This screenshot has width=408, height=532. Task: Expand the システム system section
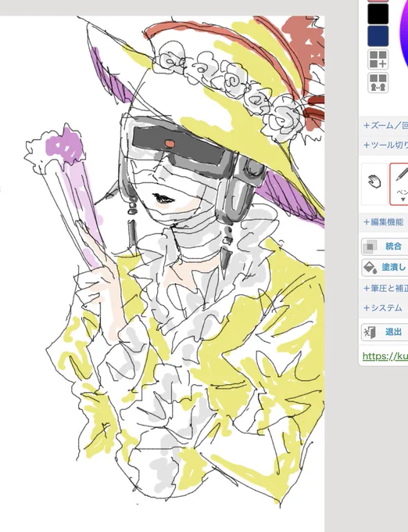(382, 307)
